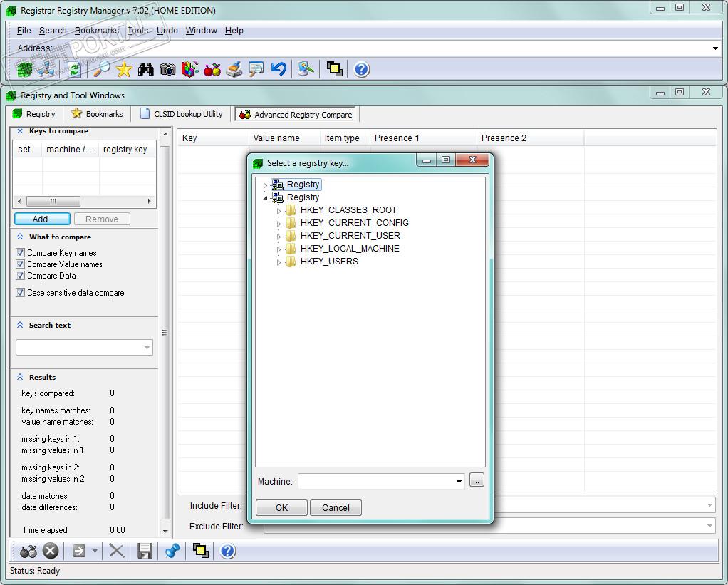Open the Address bar dropdown arrow
The image size is (728, 585).
(715, 48)
